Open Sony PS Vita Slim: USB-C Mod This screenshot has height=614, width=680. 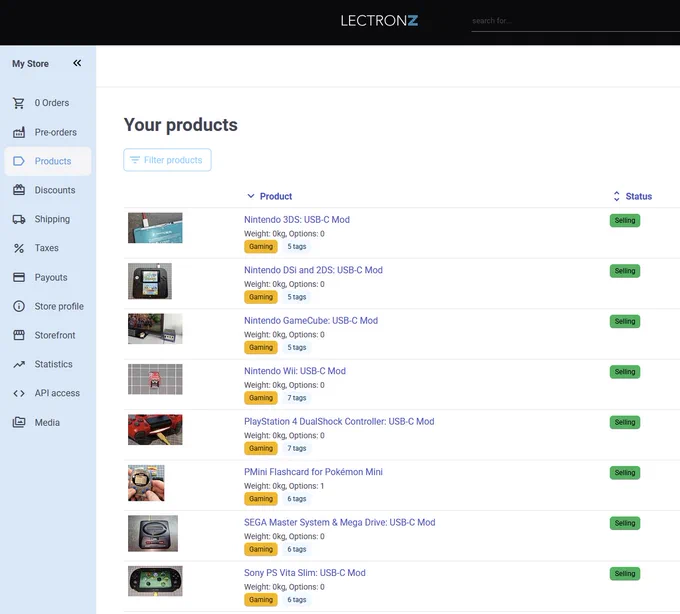(304, 573)
